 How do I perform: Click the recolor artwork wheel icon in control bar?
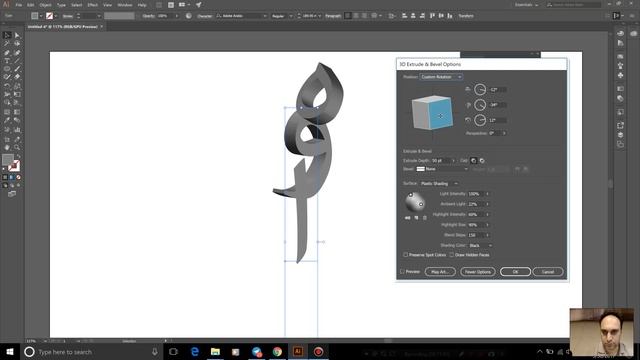click(189, 16)
